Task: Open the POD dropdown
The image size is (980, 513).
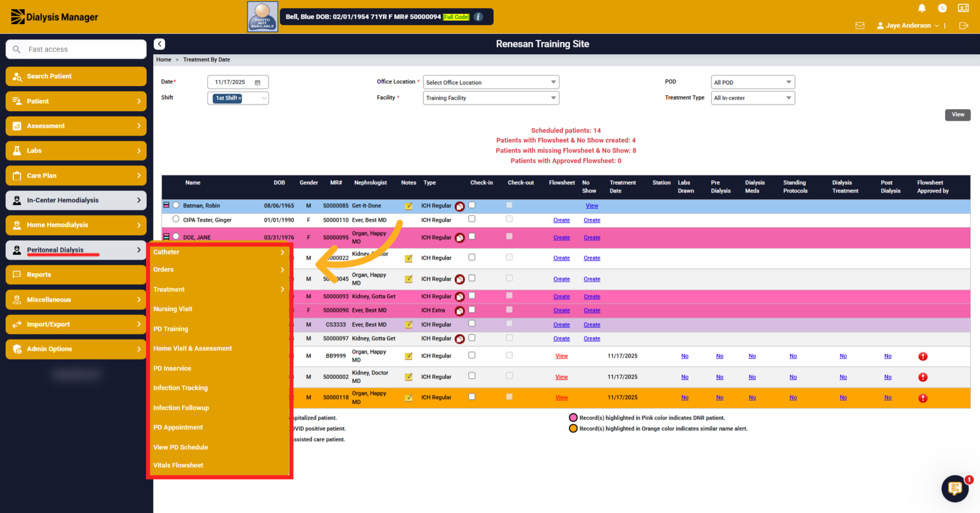Action: pyautogui.click(x=753, y=82)
